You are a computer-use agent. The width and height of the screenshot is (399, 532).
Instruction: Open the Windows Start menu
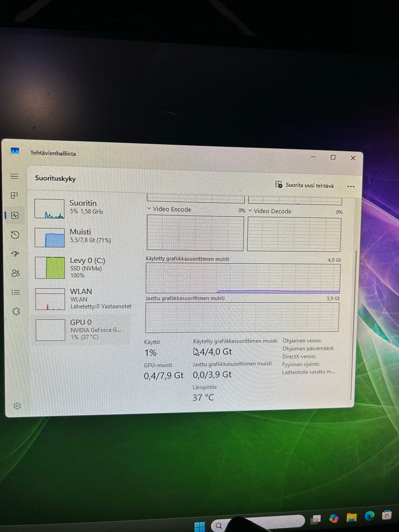(199, 526)
